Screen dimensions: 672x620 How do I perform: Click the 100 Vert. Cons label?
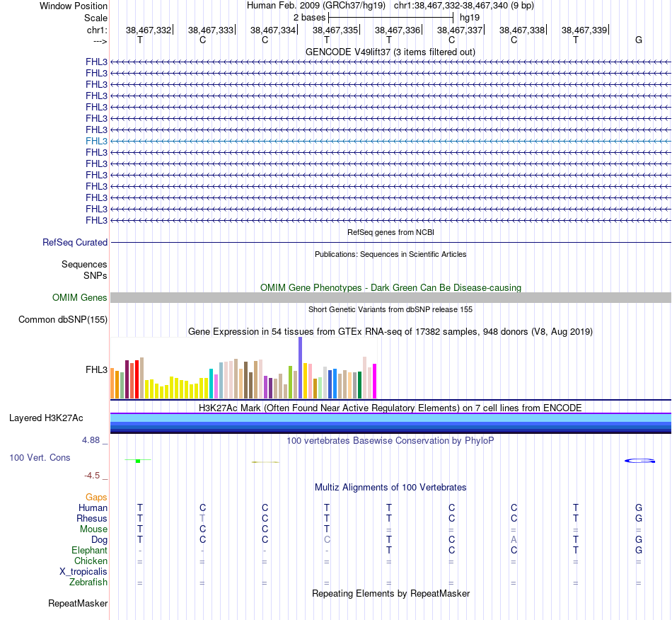[40, 457]
